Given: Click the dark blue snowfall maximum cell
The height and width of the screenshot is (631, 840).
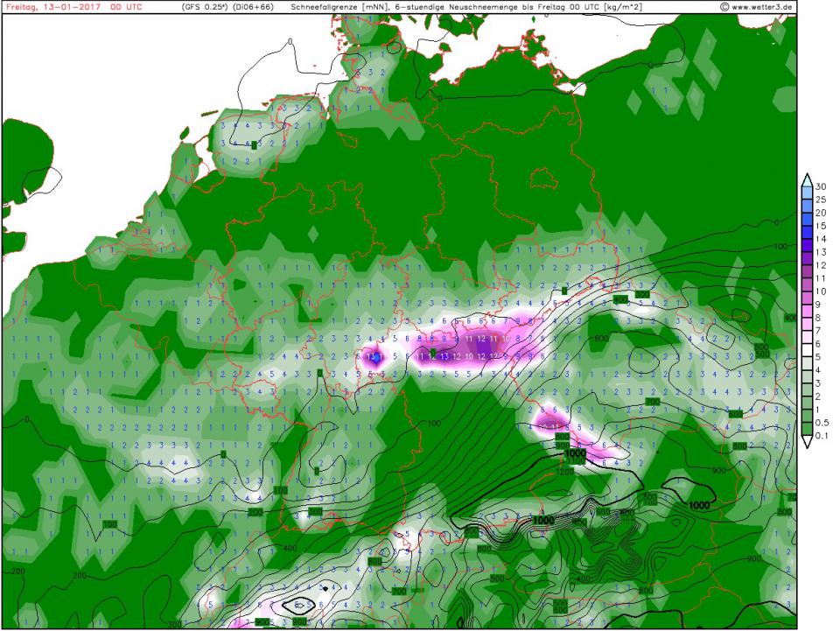Looking at the screenshot, I should click(374, 357).
